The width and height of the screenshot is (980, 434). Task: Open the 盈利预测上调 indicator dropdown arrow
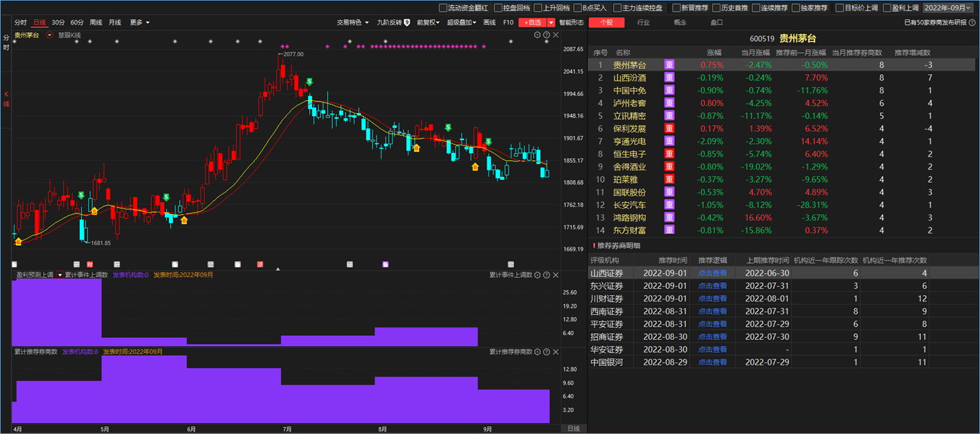[60, 275]
